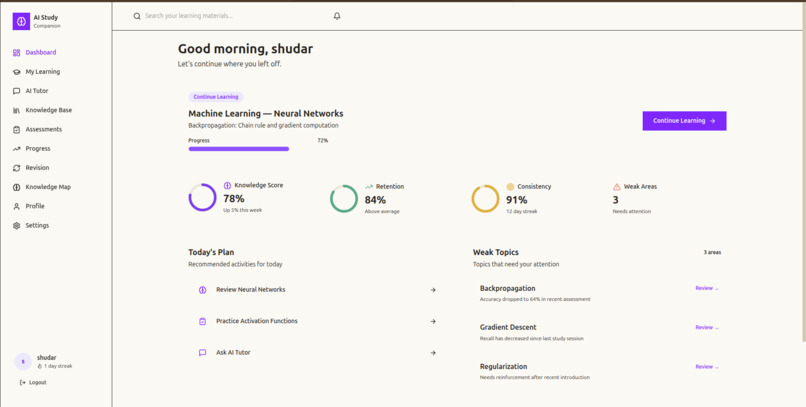
Task: Click the Weak Areas warning triangle icon
Action: click(616, 187)
